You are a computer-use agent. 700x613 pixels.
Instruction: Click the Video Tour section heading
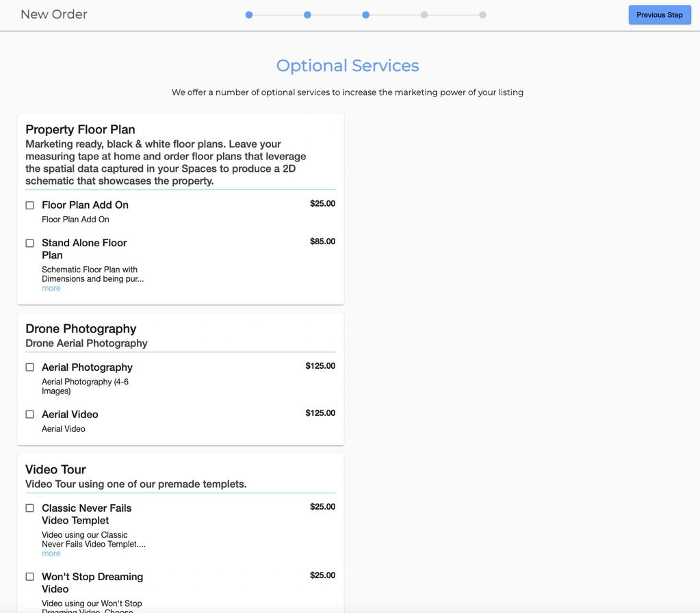click(x=55, y=469)
